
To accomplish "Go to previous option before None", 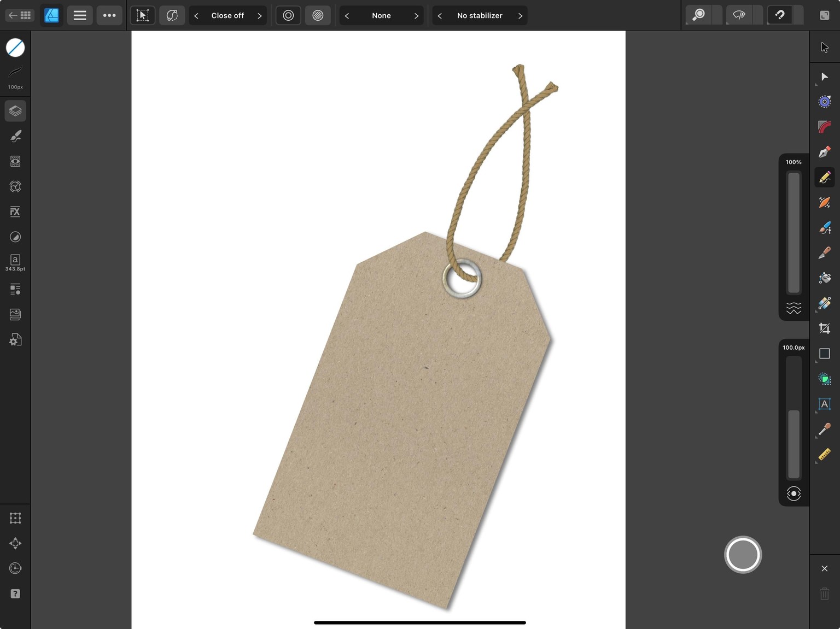I will [x=347, y=16].
